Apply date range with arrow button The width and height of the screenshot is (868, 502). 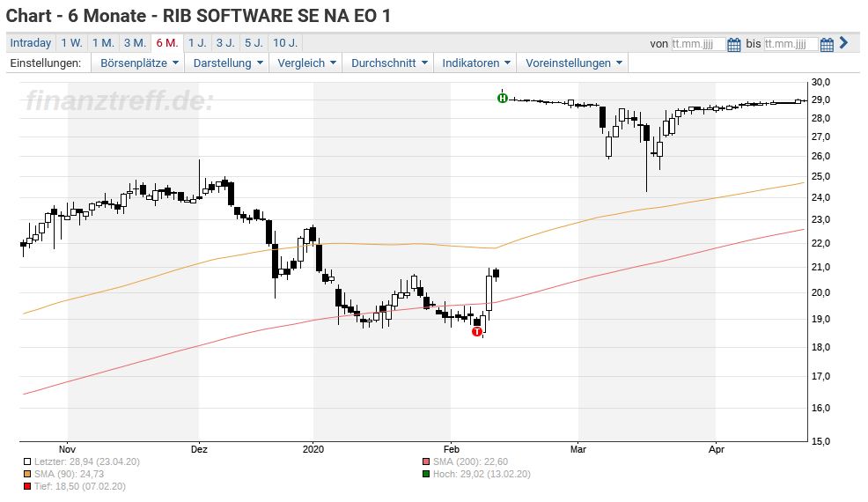pos(843,42)
